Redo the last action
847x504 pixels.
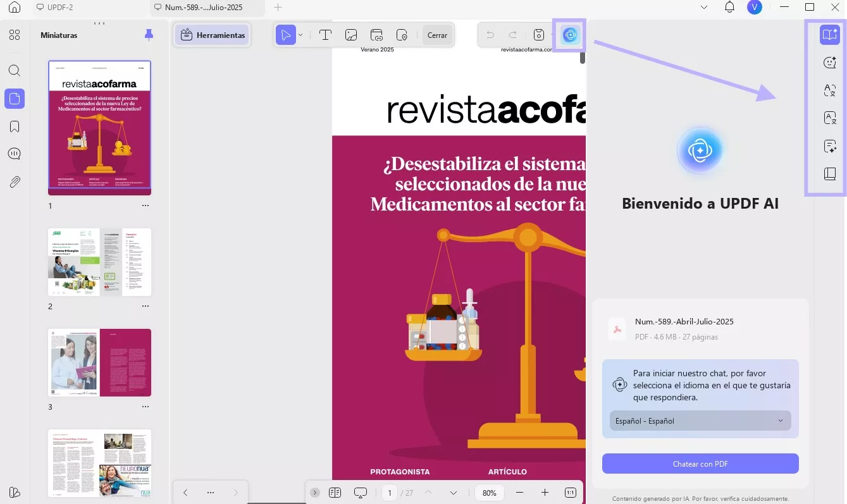pos(513,35)
